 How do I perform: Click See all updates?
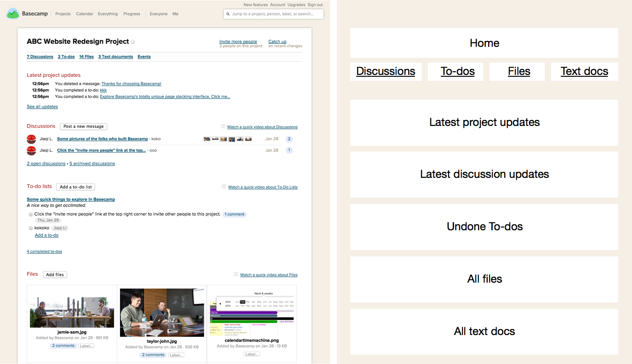(42, 106)
